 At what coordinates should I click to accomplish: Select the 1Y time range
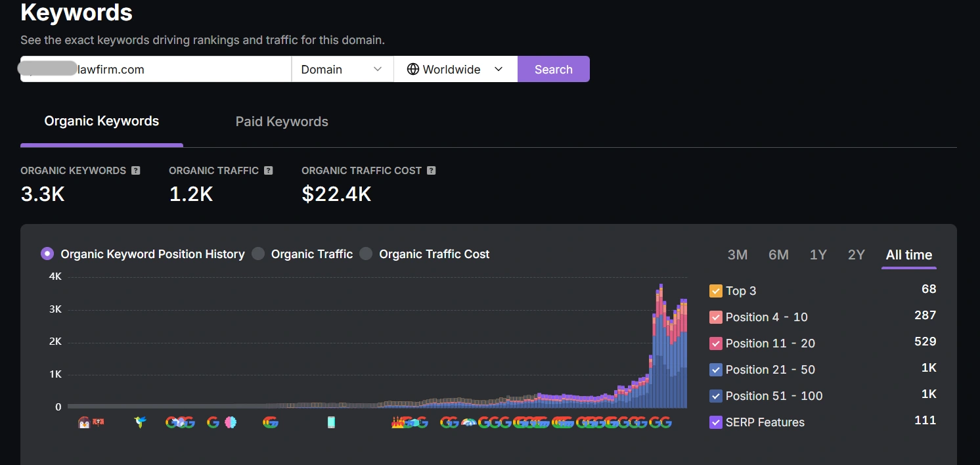pyautogui.click(x=818, y=255)
